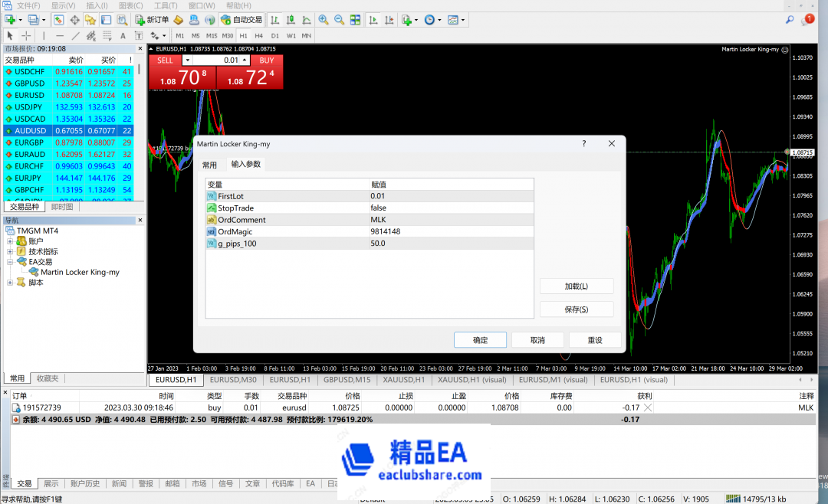This screenshot has width=828, height=504.
Task: Click the 加载(L) load button
Action: point(577,286)
